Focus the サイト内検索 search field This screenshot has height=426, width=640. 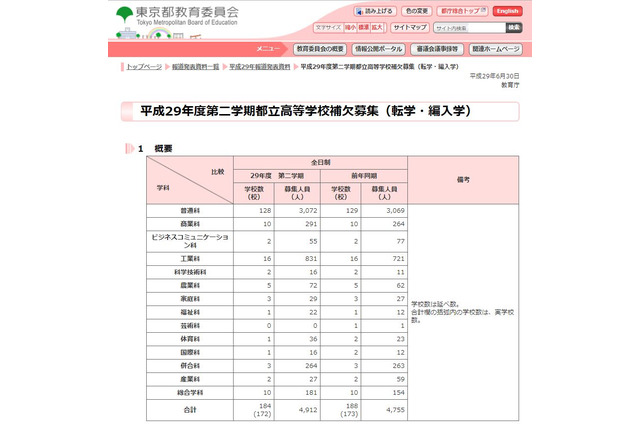[469, 28]
